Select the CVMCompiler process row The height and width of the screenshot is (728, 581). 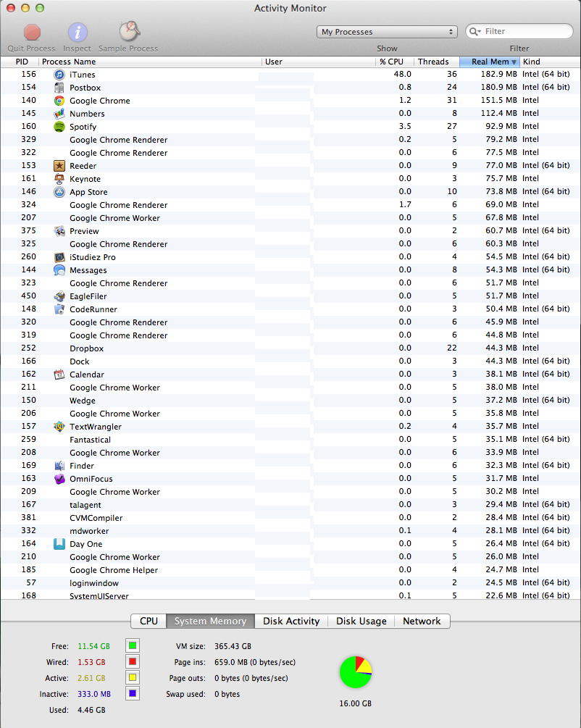click(290, 518)
